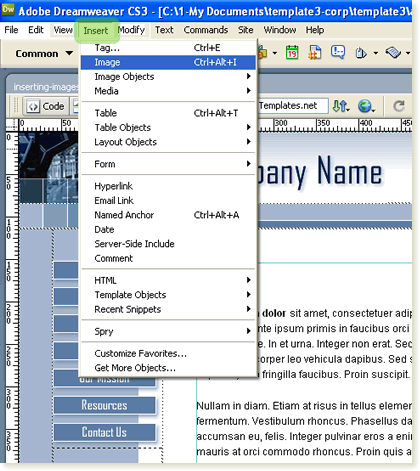Choose Hyperlink from the Insert menu
The image size is (420, 471).
point(168,186)
